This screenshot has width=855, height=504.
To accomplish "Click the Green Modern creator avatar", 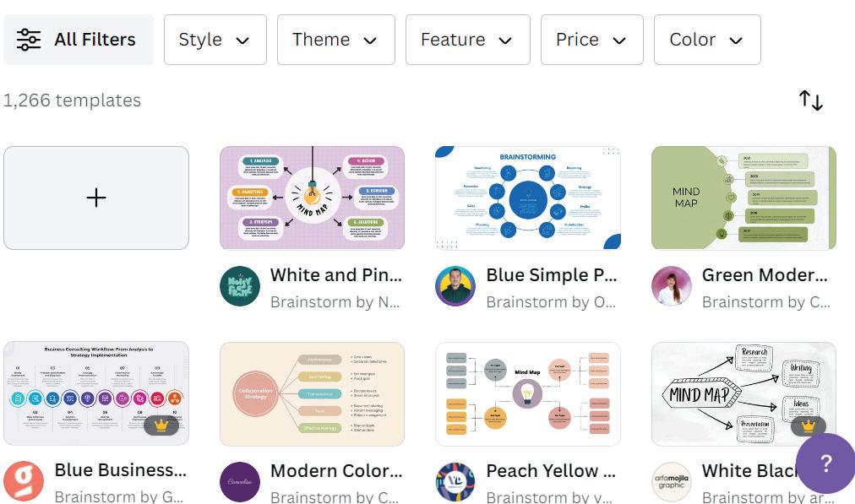I will tap(672, 286).
